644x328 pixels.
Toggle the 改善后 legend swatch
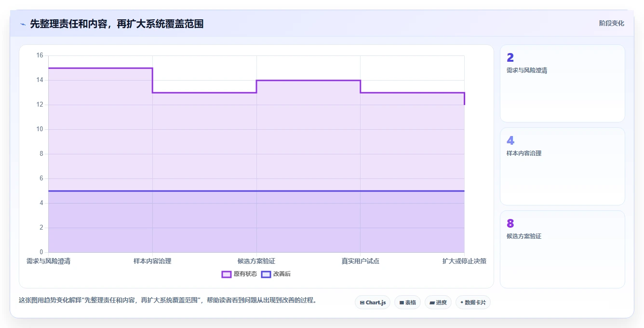pos(266,274)
